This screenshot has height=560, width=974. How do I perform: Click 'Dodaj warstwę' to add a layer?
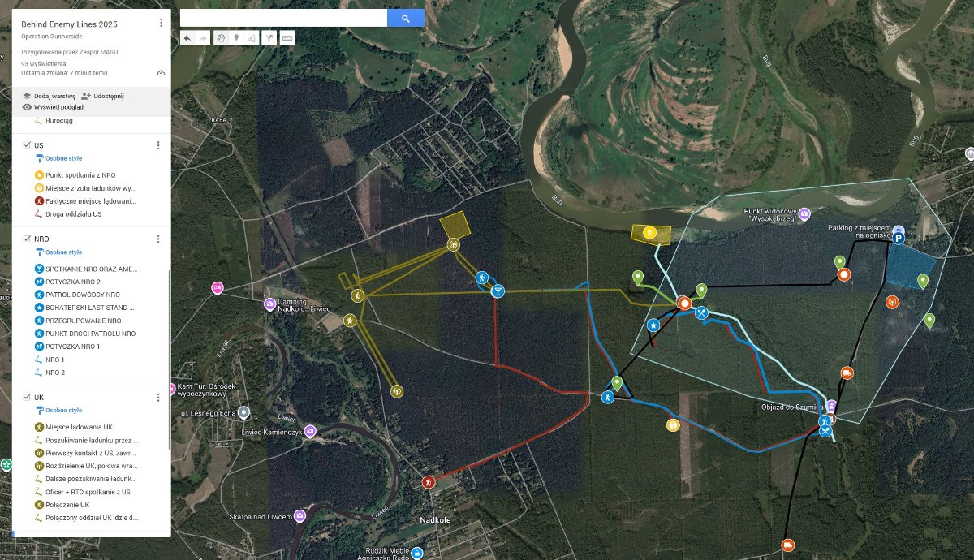point(49,96)
